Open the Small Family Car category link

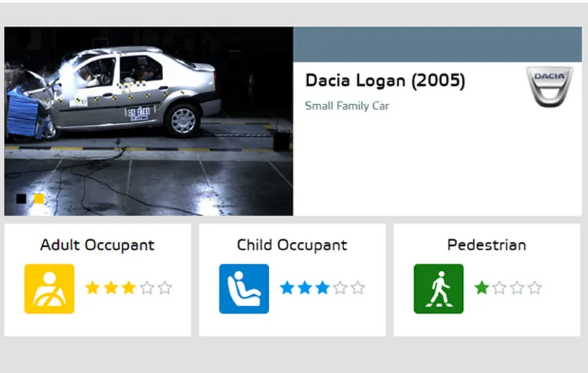pos(346,106)
